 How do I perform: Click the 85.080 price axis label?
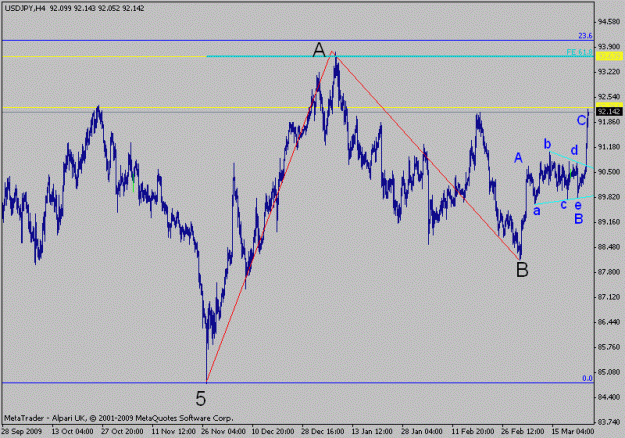point(609,372)
